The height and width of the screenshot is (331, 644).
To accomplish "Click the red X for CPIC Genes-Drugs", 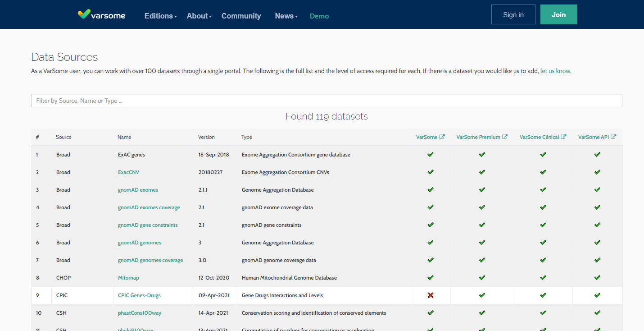I will point(431,295).
